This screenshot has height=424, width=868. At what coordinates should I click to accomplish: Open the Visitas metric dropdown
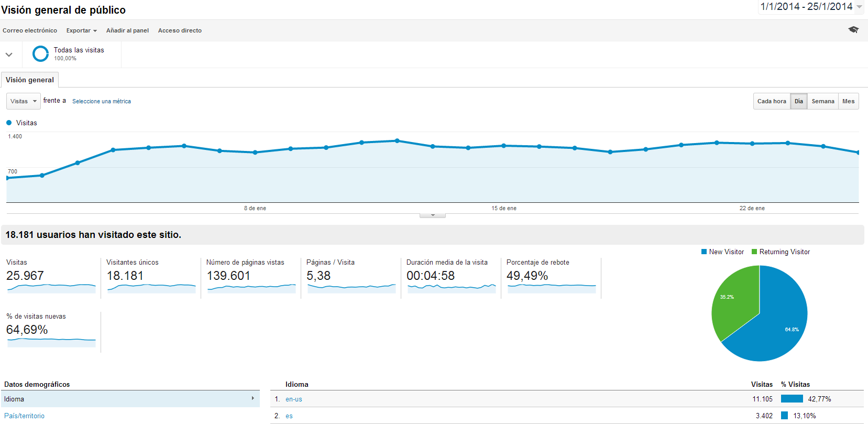click(24, 101)
